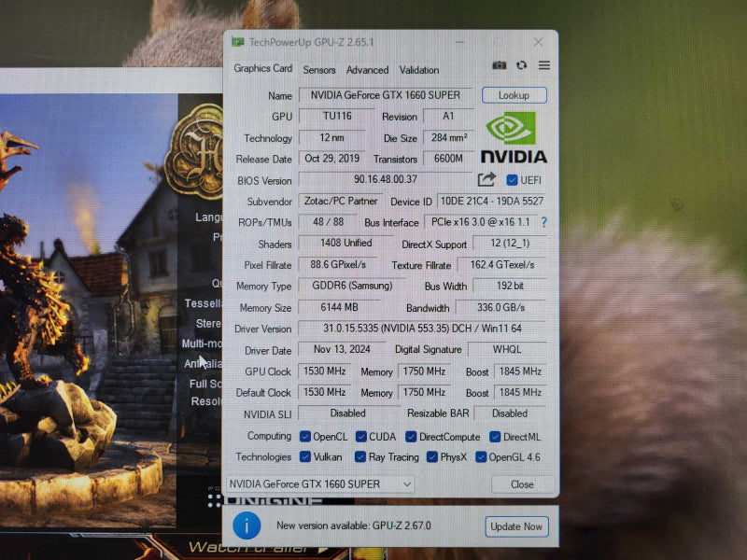Click New version available GPU-Z 2.67.0 text
Screen dimensions: 747x560
[354, 525]
